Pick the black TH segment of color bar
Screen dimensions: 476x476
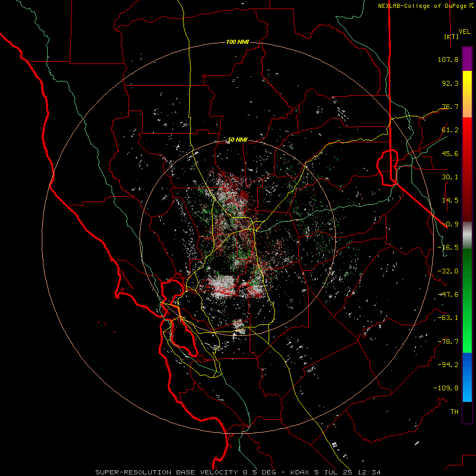click(x=467, y=413)
